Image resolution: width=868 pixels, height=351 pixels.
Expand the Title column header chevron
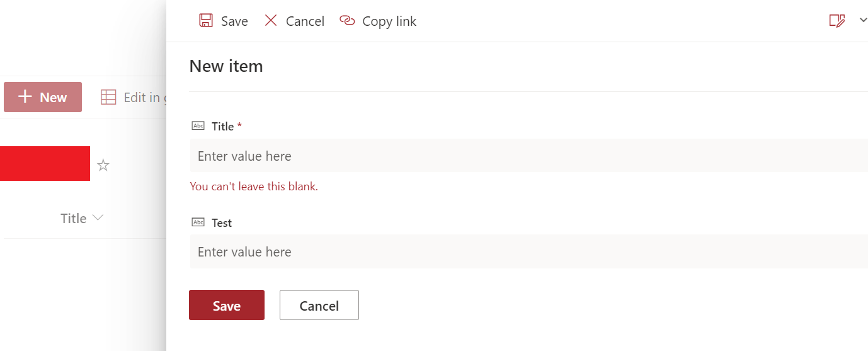pos(98,218)
